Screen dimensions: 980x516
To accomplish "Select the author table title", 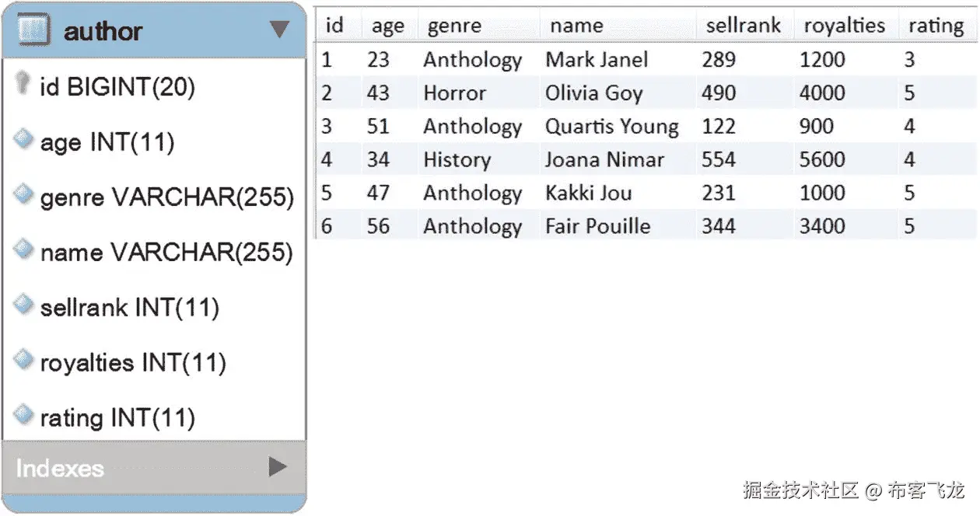I will pyautogui.click(x=103, y=32).
